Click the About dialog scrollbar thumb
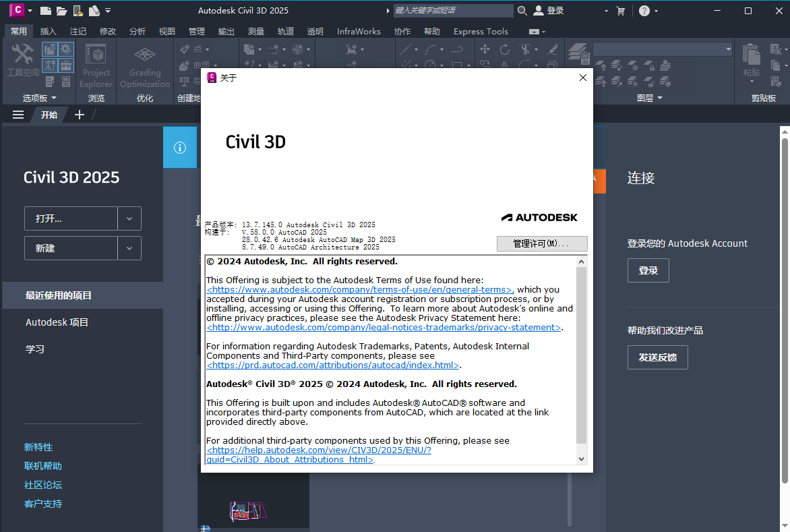This screenshot has height=532, width=790. click(x=581, y=355)
